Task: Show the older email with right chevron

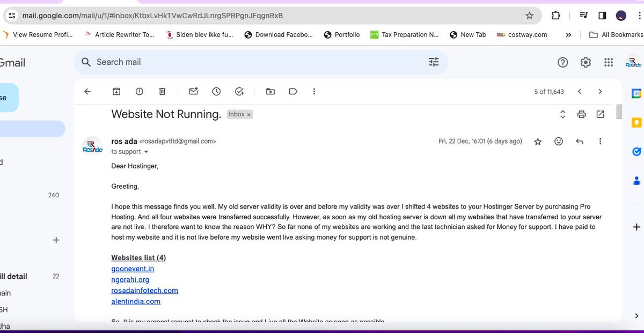Action: 600,92
